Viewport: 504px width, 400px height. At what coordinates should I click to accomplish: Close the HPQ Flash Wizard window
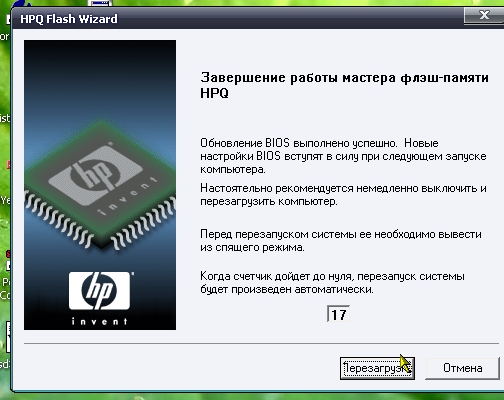point(484,15)
